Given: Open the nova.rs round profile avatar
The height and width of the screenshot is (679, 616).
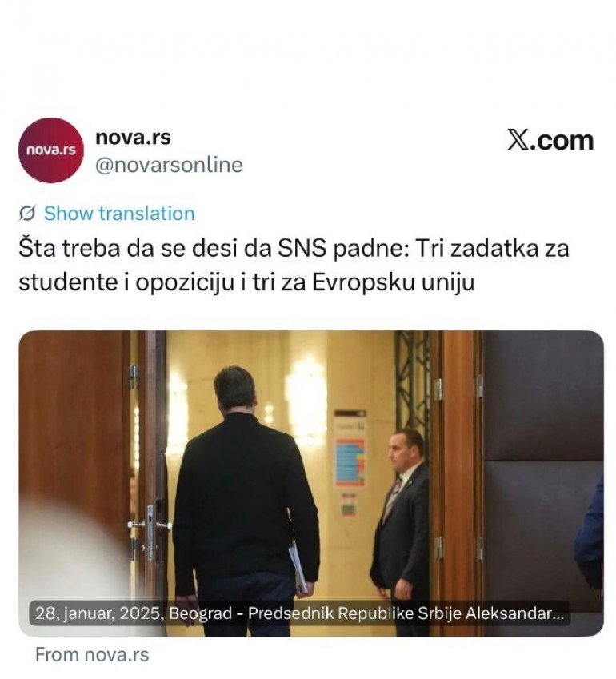Looking at the screenshot, I should click(x=50, y=150).
